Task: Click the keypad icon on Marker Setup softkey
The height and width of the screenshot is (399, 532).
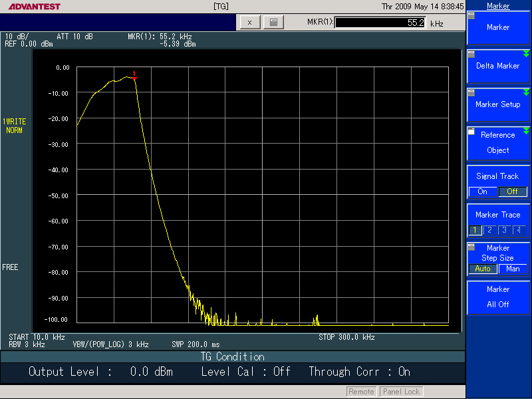Action: [471, 93]
